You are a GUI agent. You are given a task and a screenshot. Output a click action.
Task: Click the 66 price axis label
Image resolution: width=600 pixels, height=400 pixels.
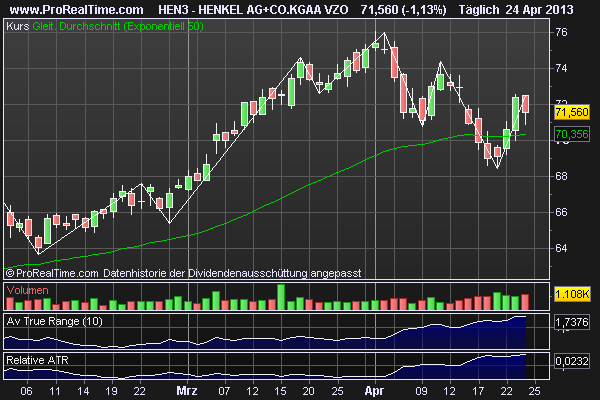click(561, 212)
